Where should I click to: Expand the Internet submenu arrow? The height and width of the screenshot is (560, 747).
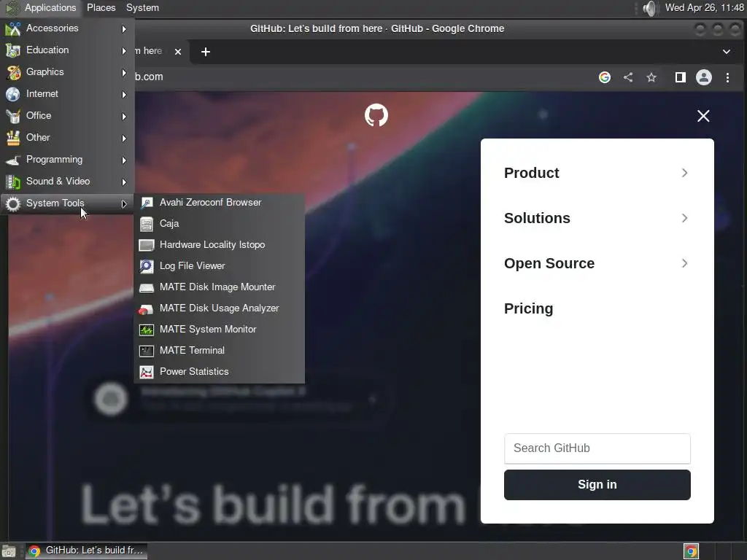click(124, 95)
